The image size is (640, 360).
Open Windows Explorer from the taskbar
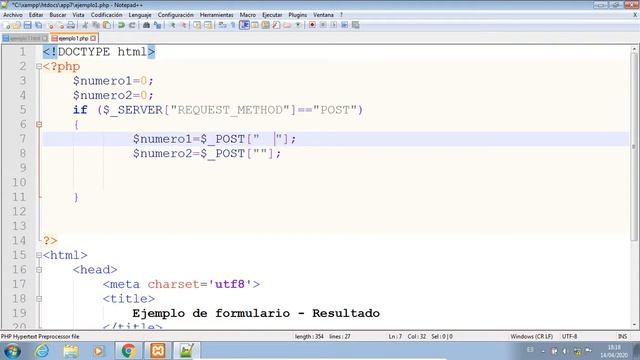tap(71, 351)
